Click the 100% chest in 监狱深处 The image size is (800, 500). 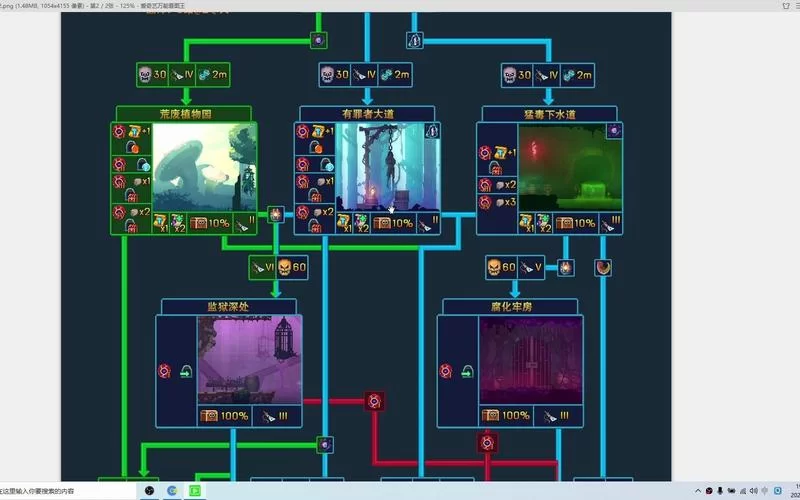point(224,416)
